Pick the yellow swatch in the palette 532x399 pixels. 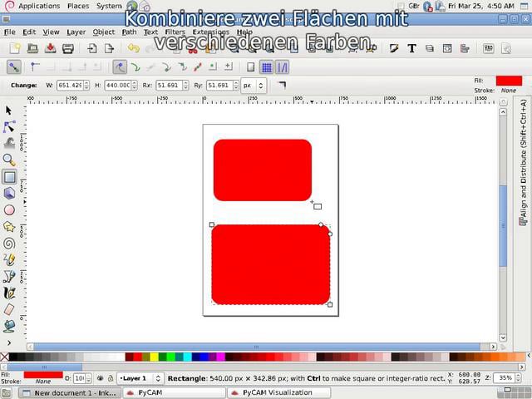(x=154, y=357)
